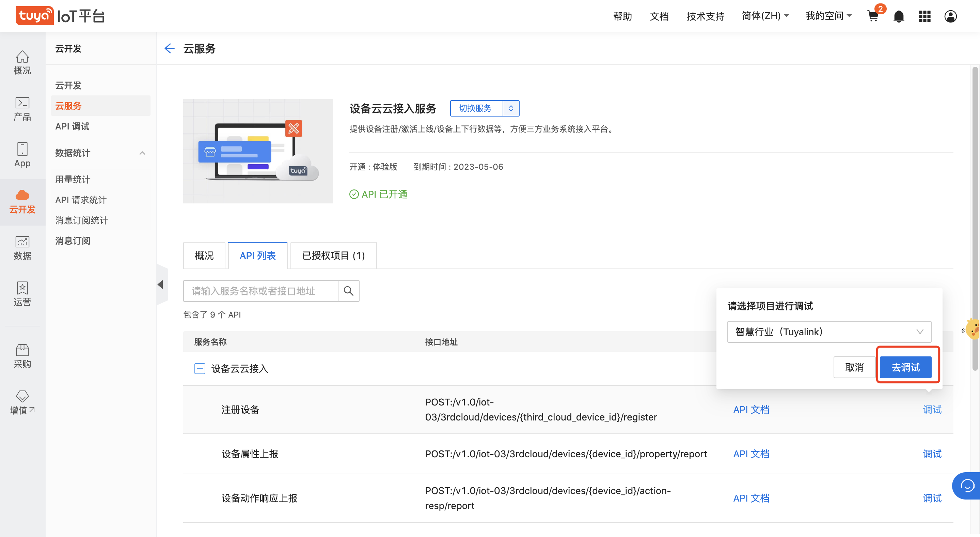
Task: Click the 取消 button in popup
Action: 854,367
